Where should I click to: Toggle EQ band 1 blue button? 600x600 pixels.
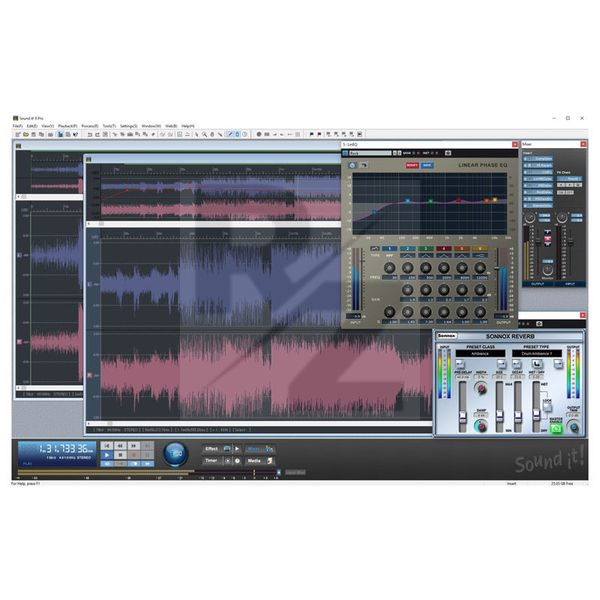coord(390,249)
